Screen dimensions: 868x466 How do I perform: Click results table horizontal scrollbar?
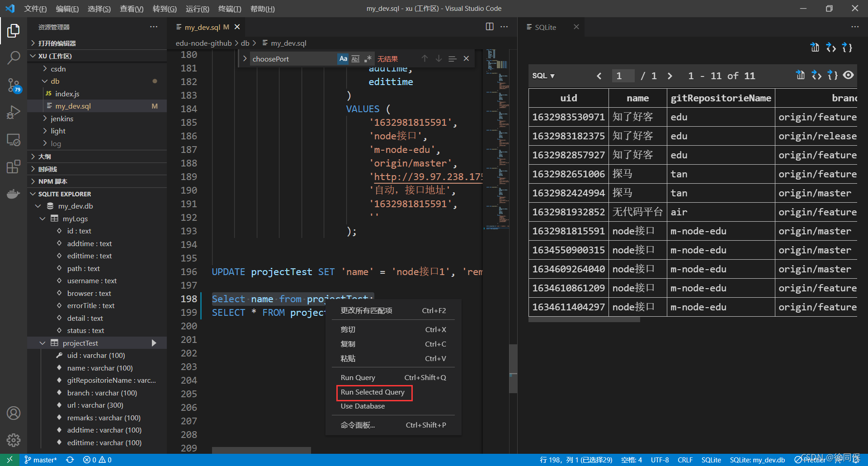coord(584,319)
